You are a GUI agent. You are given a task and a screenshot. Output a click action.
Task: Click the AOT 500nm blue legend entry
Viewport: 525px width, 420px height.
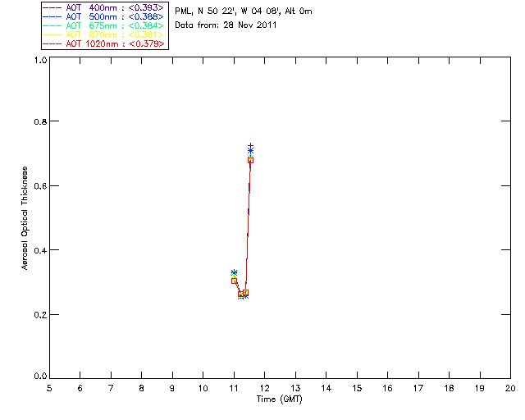(103, 16)
